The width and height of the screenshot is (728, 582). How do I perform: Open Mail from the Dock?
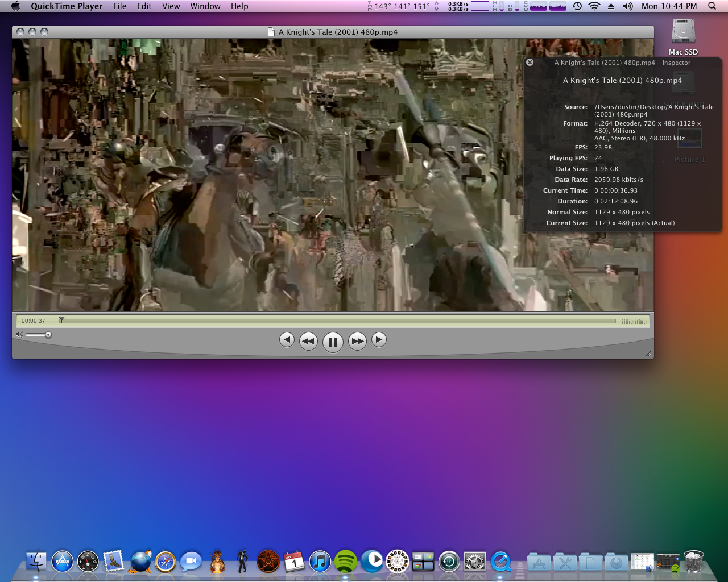tap(114, 562)
